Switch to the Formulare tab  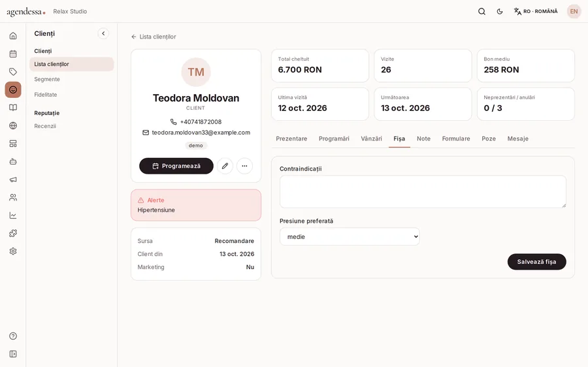tap(456, 138)
